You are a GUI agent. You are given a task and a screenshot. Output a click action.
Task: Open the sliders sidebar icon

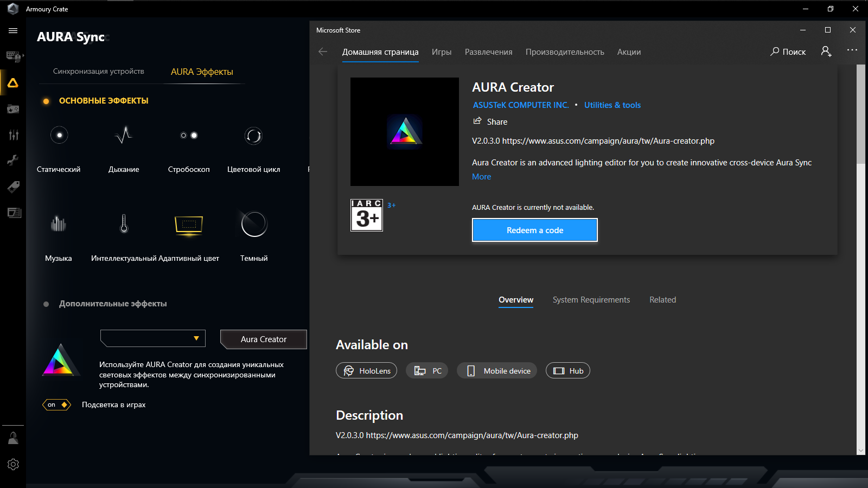[x=14, y=135]
